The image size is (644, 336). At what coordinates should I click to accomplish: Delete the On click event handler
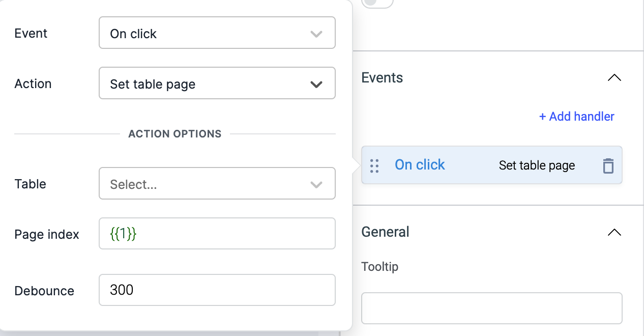(x=608, y=166)
